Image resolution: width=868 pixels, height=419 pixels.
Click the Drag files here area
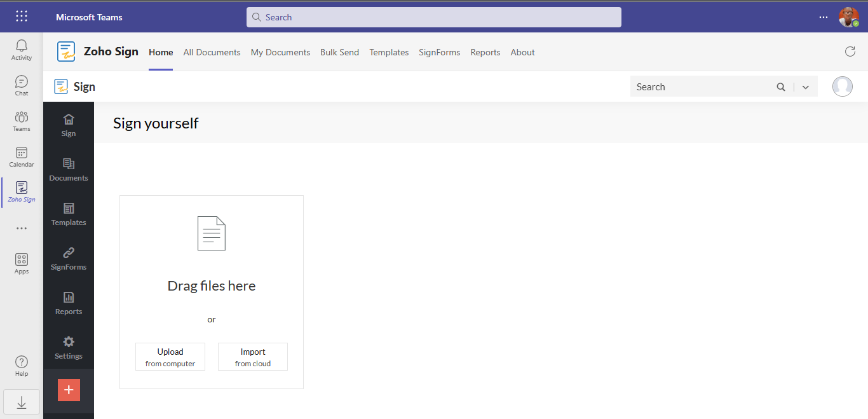pyautogui.click(x=212, y=286)
